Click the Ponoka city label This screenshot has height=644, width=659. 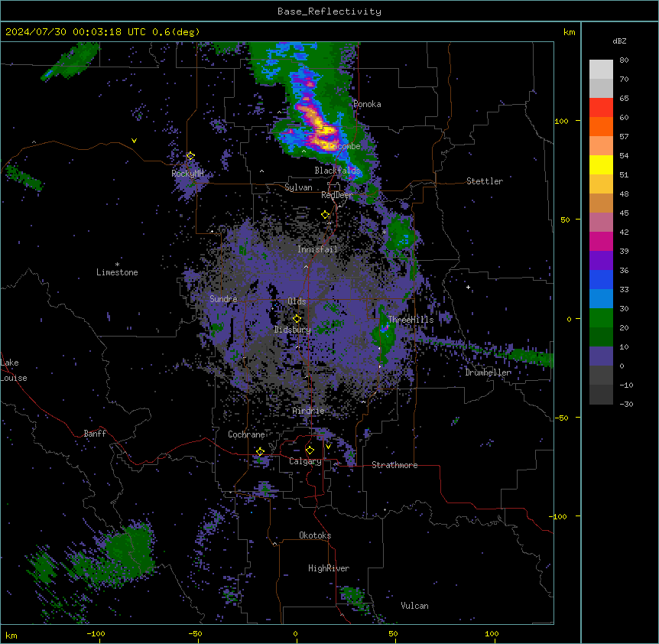(367, 104)
